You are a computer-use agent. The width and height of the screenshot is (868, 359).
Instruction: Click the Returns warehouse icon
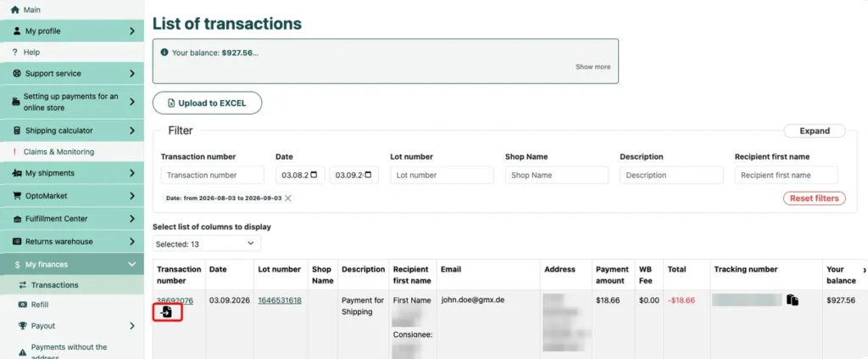point(17,242)
